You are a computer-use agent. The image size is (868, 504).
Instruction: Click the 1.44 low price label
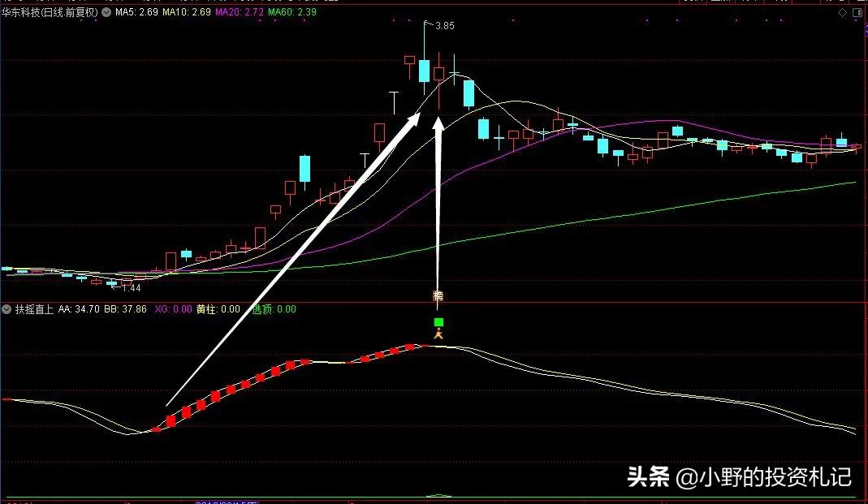click(x=131, y=288)
